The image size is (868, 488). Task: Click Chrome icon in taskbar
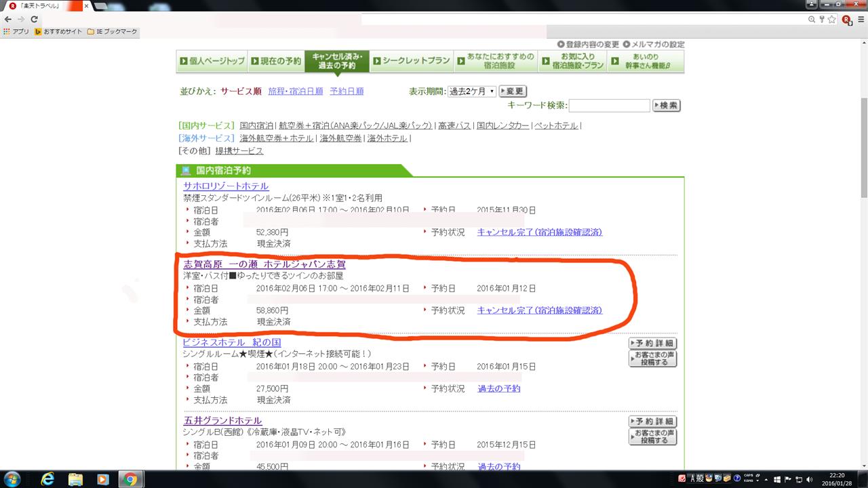point(129,479)
